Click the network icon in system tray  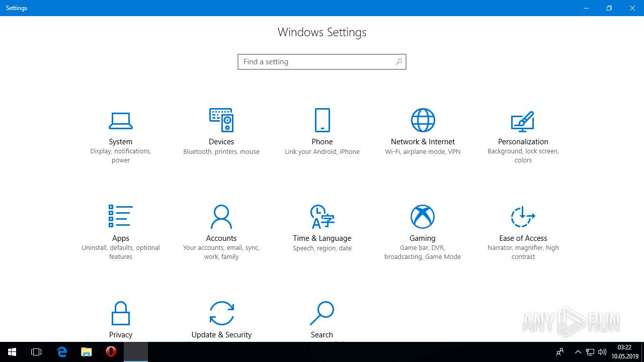tap(590, 352)
